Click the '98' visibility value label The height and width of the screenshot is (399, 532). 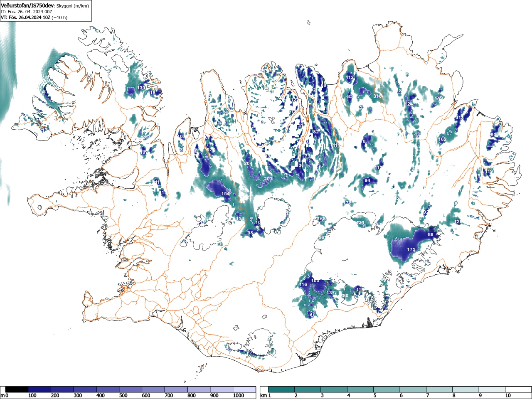tap(250, 233)
